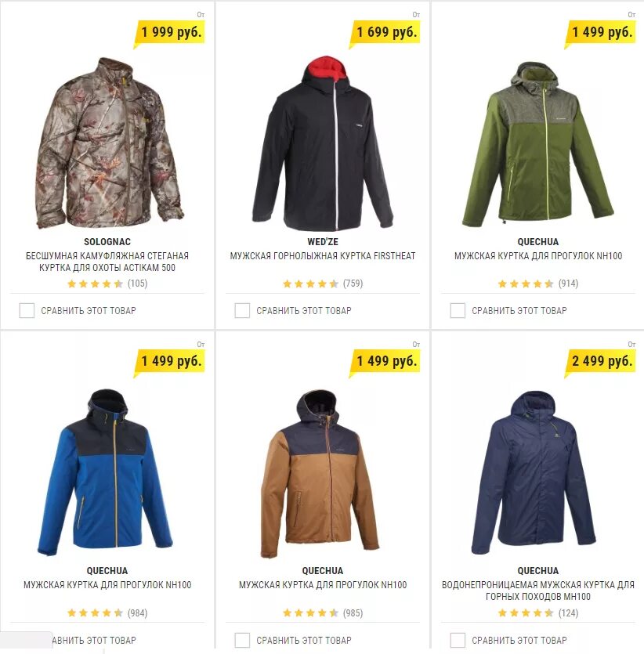Check compare box for Solognac Actikam 500
Image resolution: width=644 pixels, height=654 pixels.
point(27,311)
